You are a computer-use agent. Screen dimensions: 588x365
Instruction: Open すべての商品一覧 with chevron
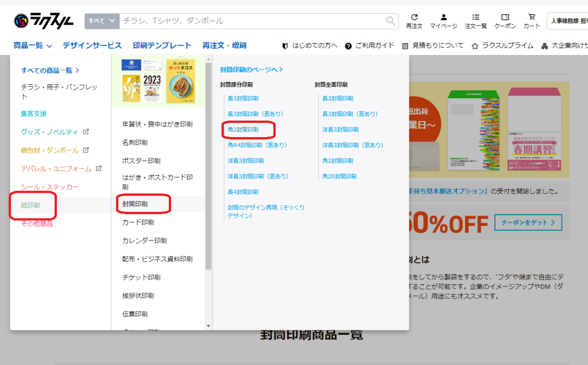pos(50,71)
